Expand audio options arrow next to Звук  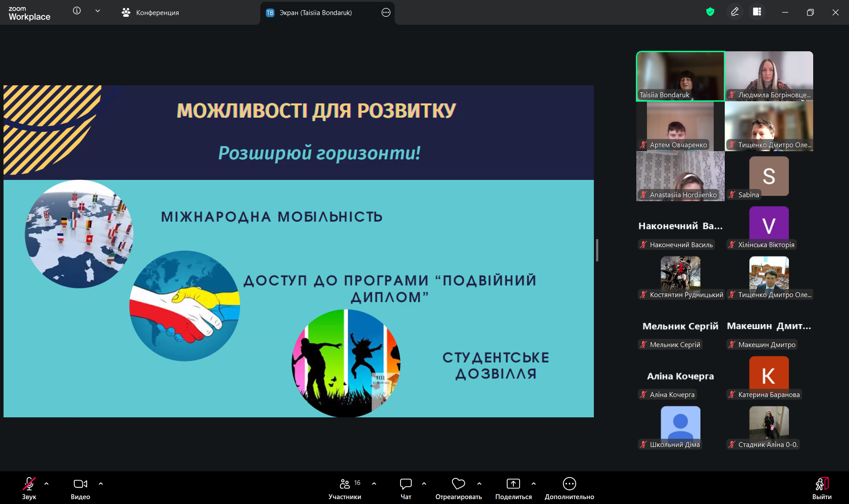tap(46, 484)
